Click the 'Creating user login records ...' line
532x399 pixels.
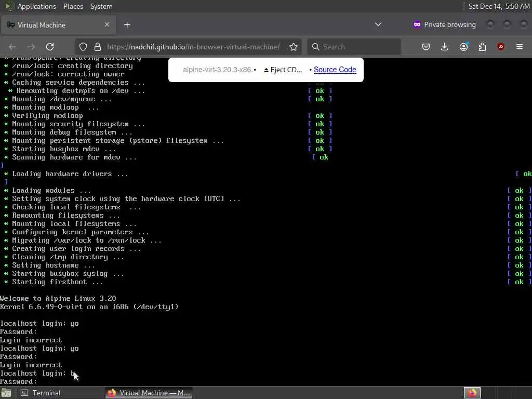click(x=73, y=249)
